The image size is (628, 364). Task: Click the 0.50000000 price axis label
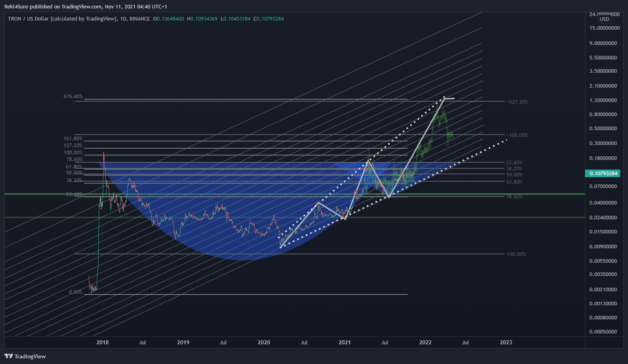click(x=603, y=129)
